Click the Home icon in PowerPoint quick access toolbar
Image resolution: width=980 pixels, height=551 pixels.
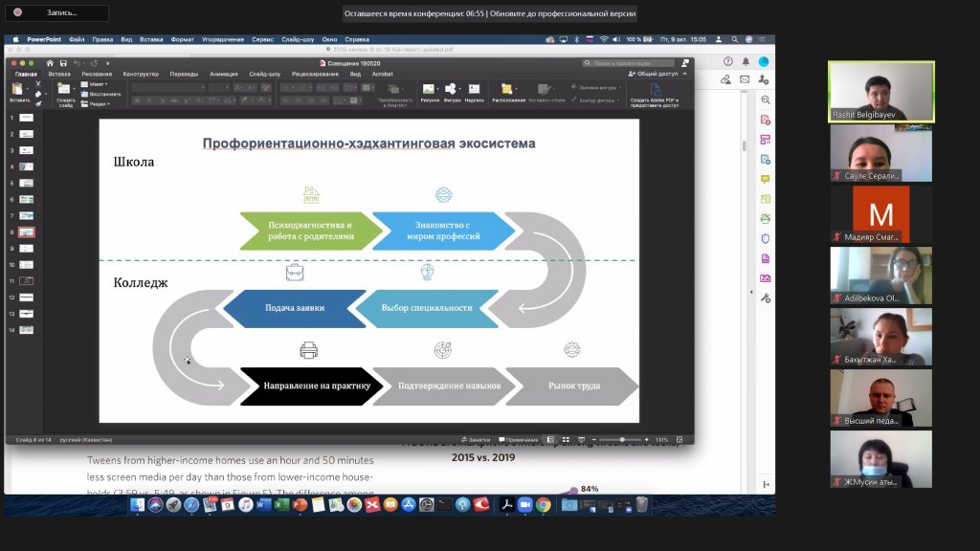(50, 63)
